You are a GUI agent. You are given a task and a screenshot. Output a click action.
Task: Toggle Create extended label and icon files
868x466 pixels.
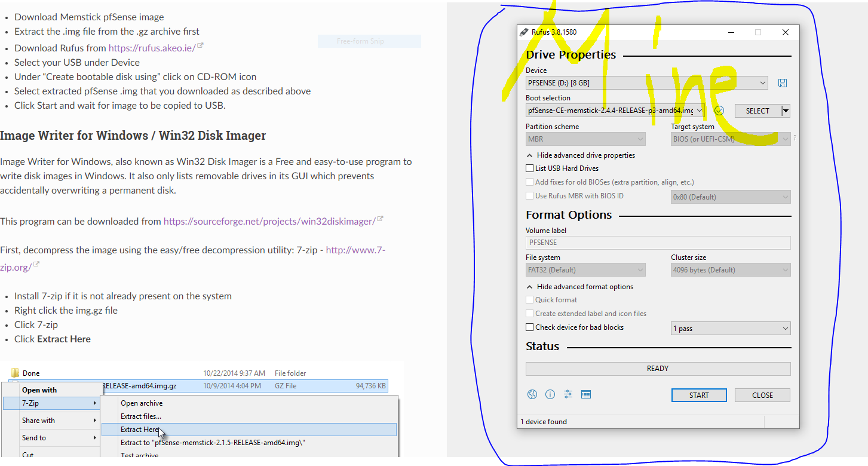pos(529,314)
